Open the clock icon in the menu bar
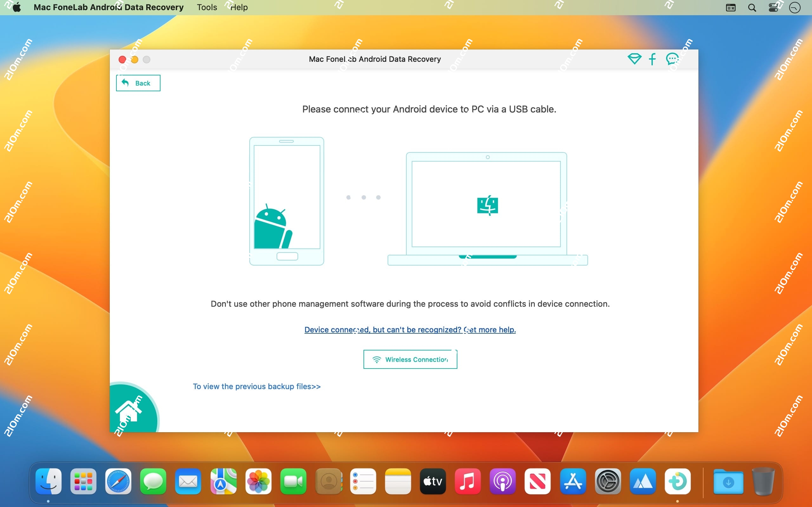This screenshot has height=507, width=812. point(795,7)
